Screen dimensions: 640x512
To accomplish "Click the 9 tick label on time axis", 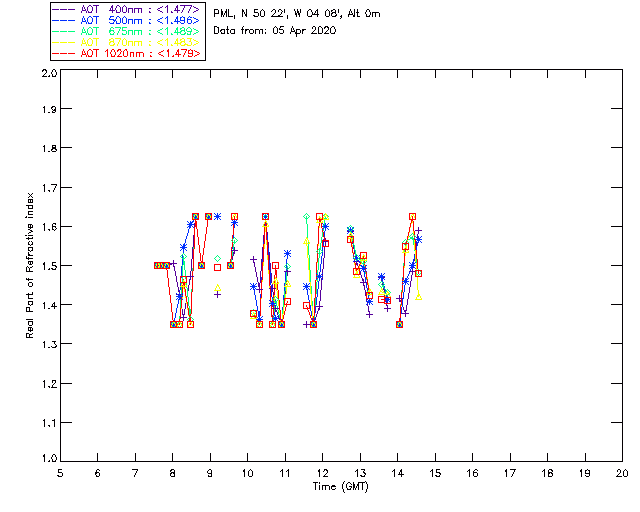I will click(x=210, y=473).
